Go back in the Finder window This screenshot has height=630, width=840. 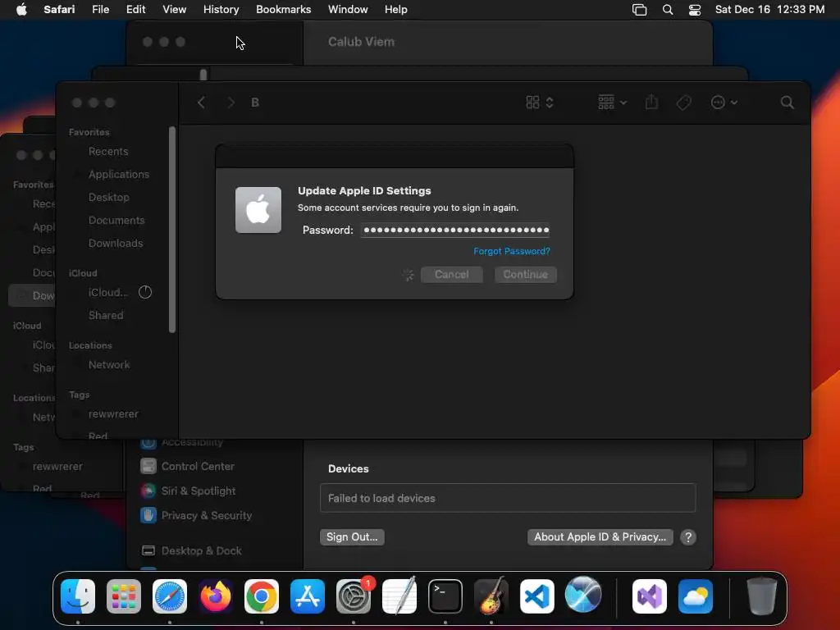click(202, 103)
